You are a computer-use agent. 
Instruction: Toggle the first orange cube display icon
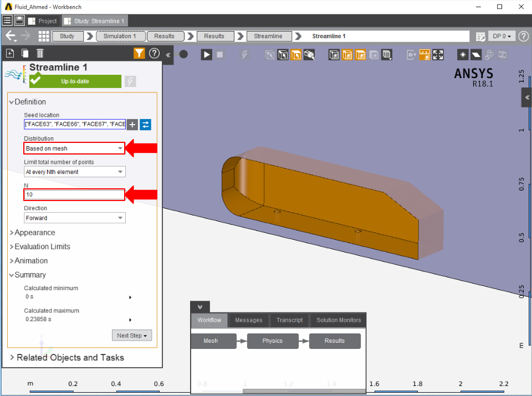[x=347, y=55]
